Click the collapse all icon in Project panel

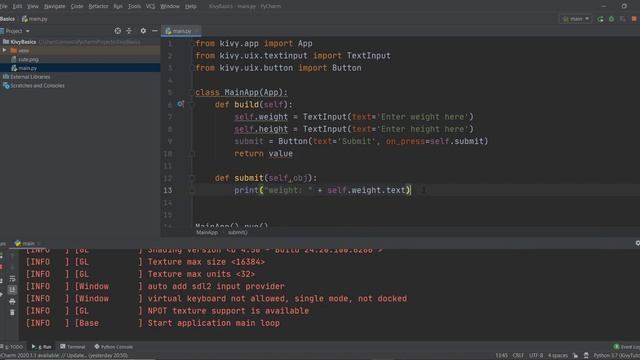point(129,31)
